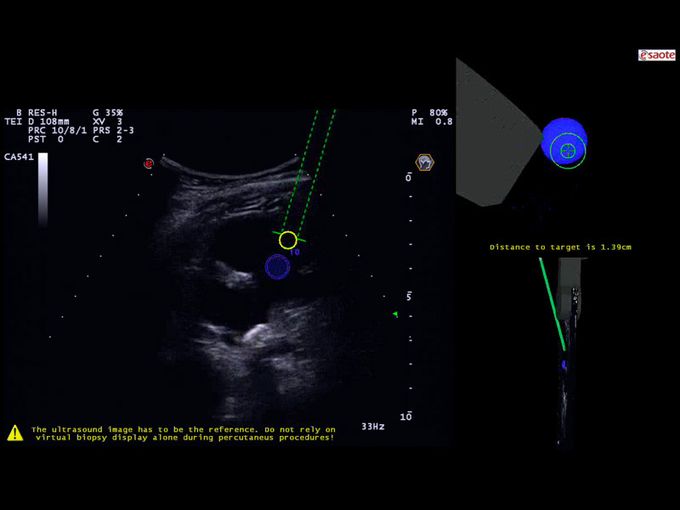Click the green needle line in side view
This screenshot has width=680, height=510.
pos(552,303)
